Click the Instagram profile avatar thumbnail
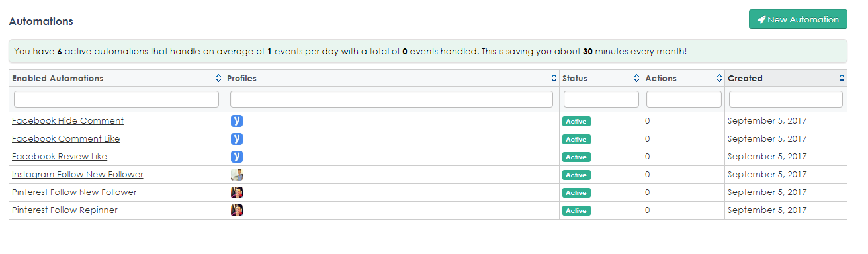This screenshot has height=254, width=868. coord(237,175)
